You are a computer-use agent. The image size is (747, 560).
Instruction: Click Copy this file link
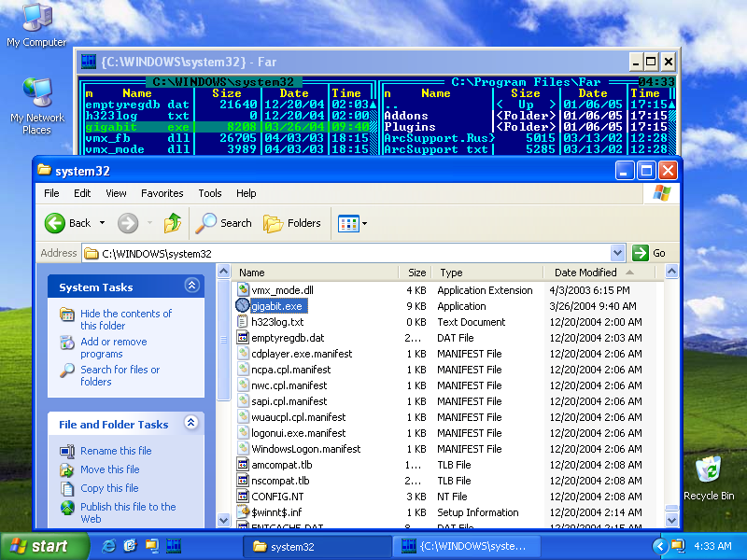tap(109, 487)
